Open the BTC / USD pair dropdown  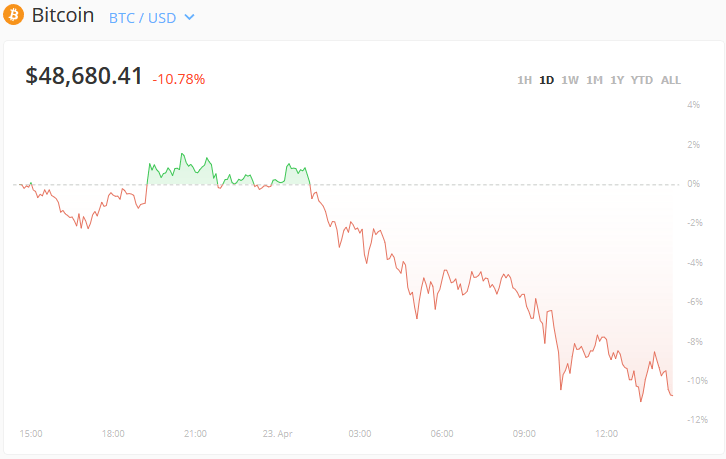pos(144,17)
